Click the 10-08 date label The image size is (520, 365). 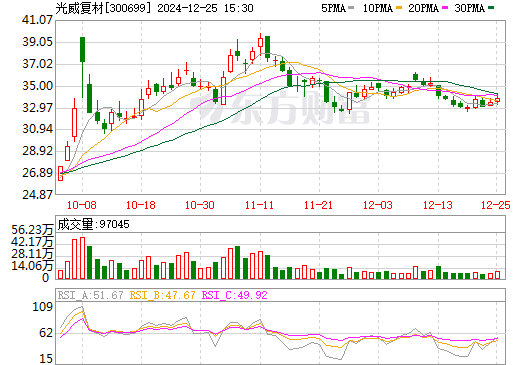(x=82, y=205)
